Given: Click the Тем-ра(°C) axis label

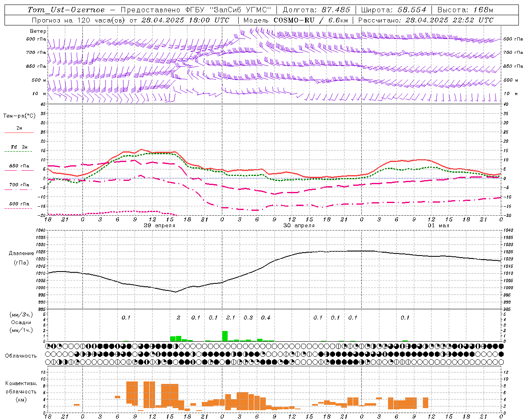Looking at the screenshot, I should pos(19,116).
